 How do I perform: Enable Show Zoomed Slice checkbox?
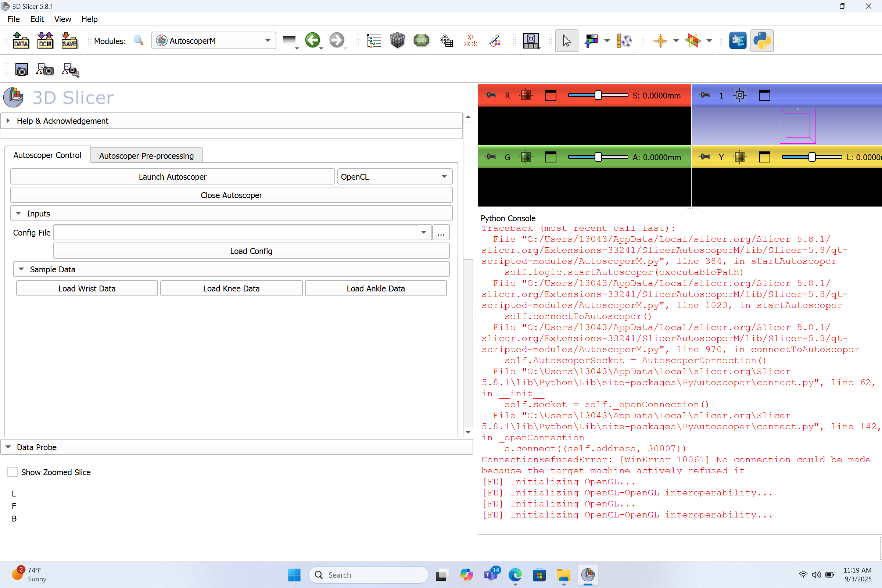(x=13, y=472)
